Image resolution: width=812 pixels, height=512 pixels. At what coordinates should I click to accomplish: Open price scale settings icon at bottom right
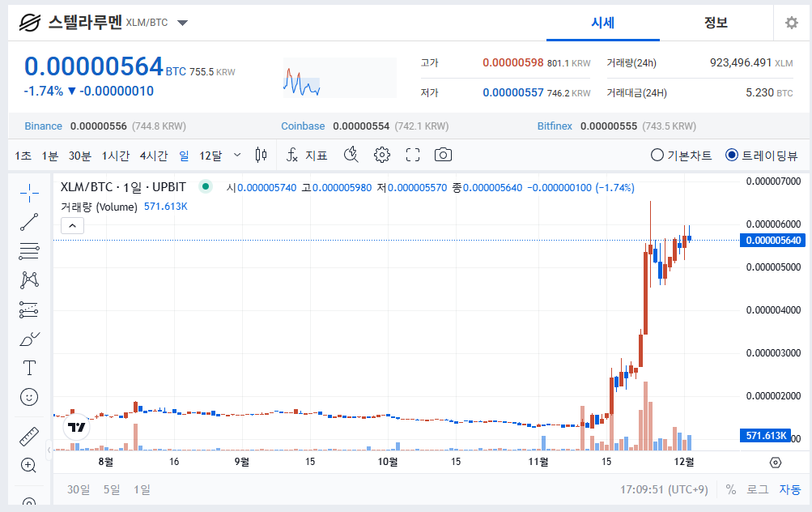[x=776, y=463]
